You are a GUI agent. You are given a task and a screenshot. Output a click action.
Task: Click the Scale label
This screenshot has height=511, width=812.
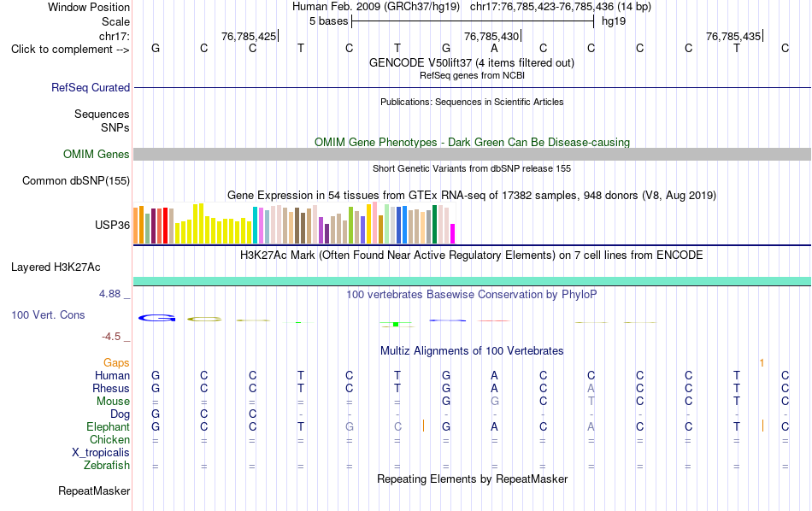tap(116, 21)
